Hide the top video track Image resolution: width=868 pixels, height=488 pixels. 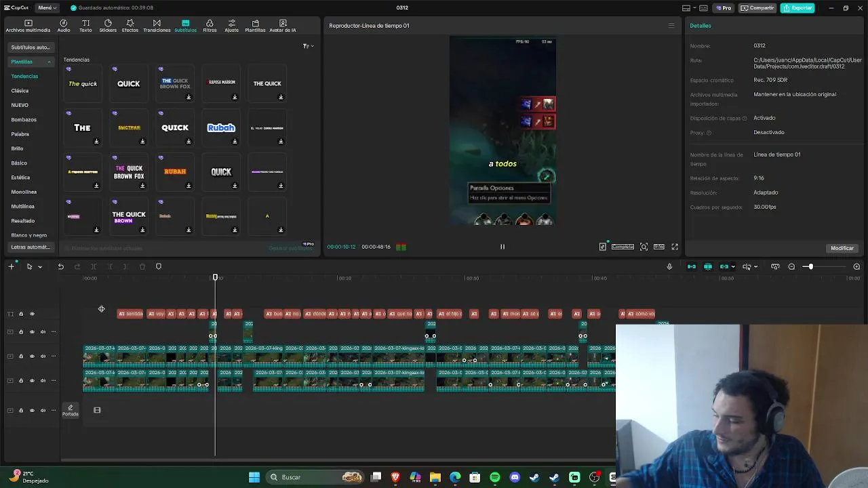(x=32, y=331)
